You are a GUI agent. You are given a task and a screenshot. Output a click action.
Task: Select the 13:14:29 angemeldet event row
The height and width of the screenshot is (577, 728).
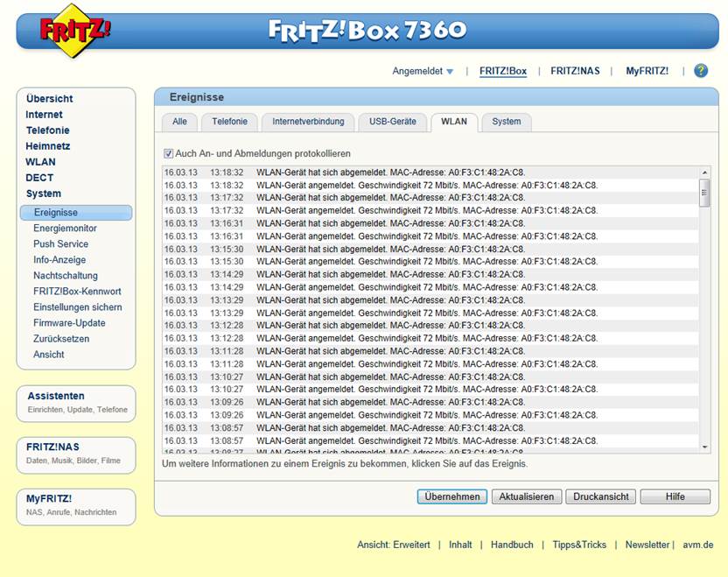pyautogui.click(x=430, y=287)
